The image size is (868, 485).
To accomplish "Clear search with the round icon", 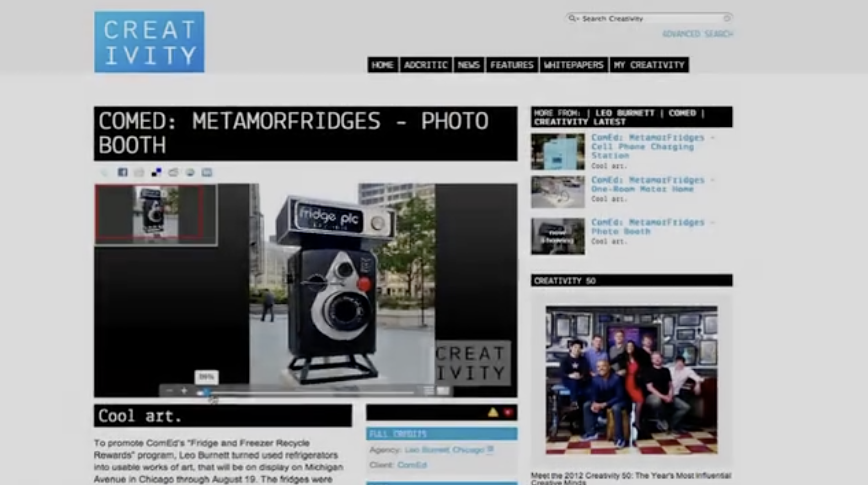I will tap(727, 18).
